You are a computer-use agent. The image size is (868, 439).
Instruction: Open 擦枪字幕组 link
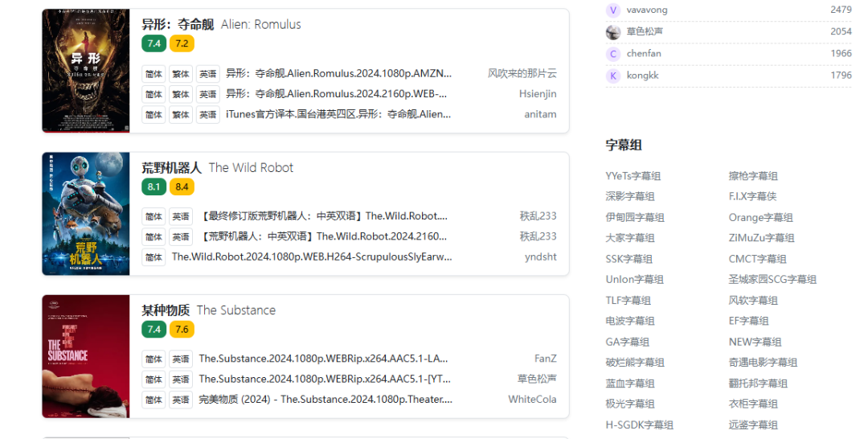[753, 176]
